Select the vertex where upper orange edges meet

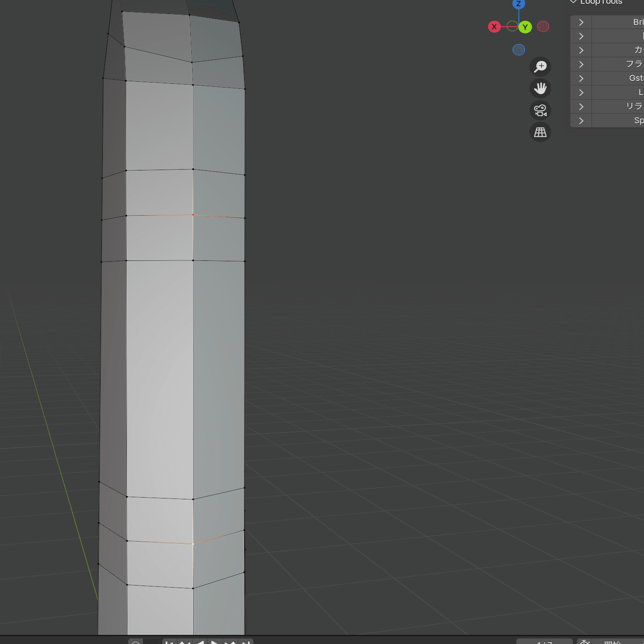tap(193, 215)
